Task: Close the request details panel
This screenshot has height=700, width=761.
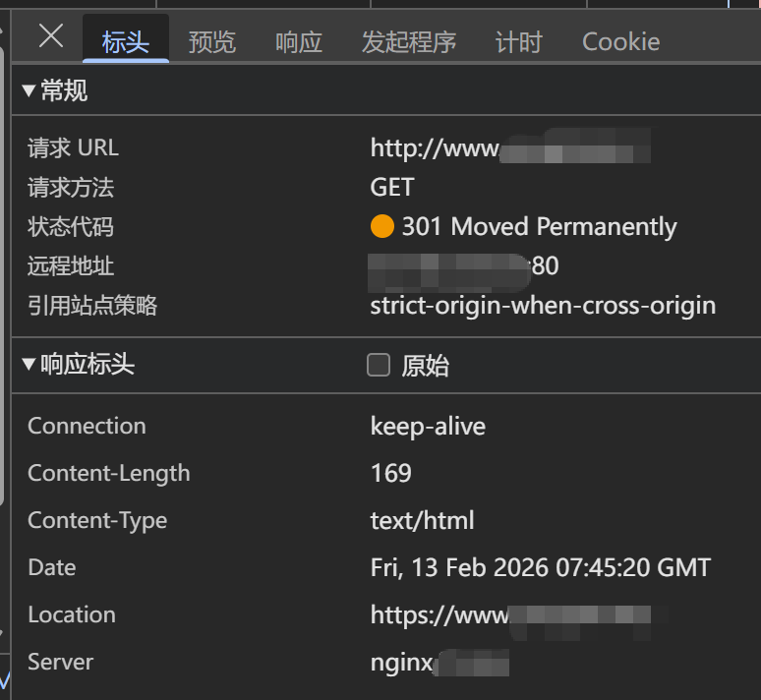Action: [x=50, y=37]
